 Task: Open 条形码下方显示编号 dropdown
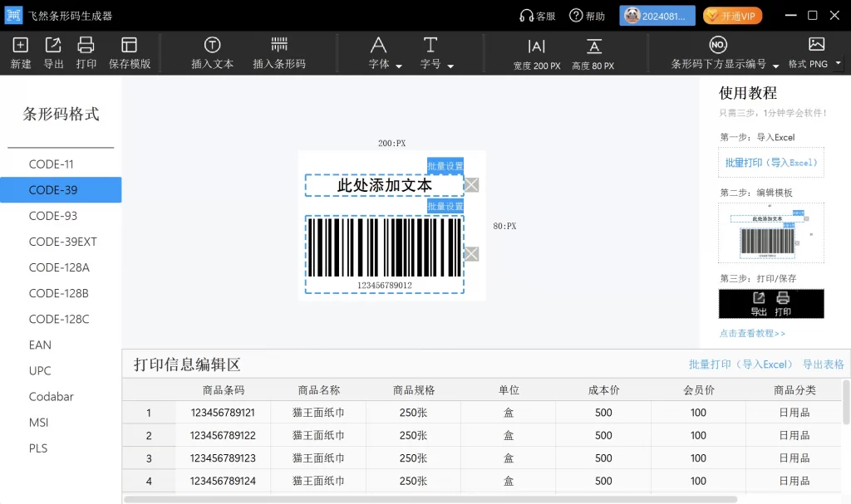tap(775, 66)
